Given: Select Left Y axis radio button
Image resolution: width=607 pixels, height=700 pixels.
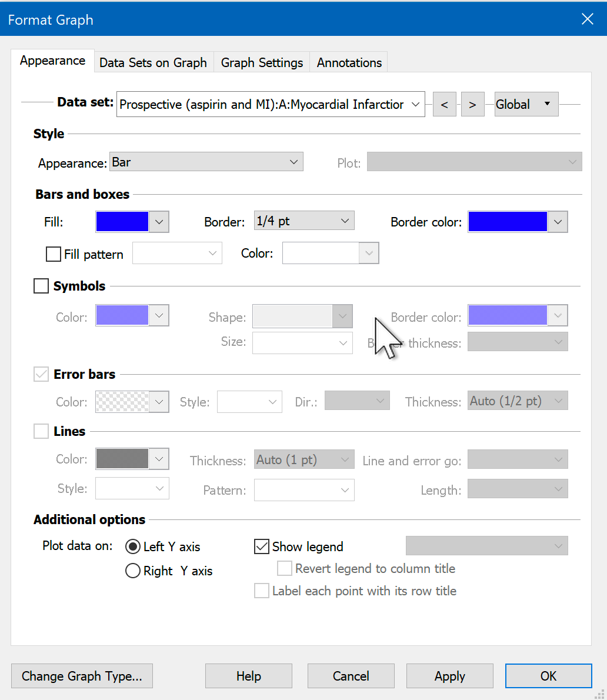Looking at the screenshot, I should pos(133,547).
